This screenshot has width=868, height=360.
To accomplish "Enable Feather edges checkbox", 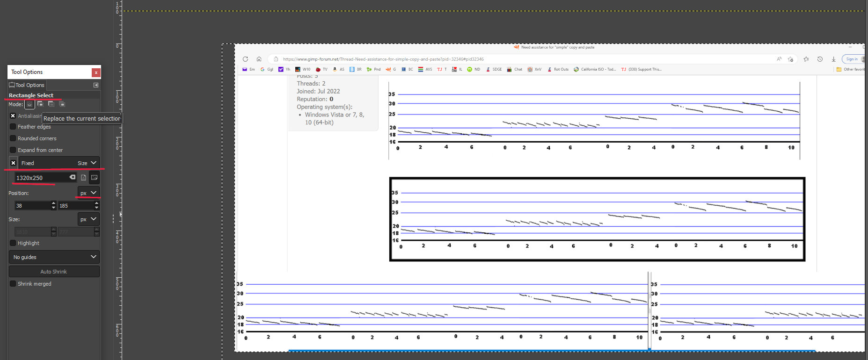I will 13,127.
